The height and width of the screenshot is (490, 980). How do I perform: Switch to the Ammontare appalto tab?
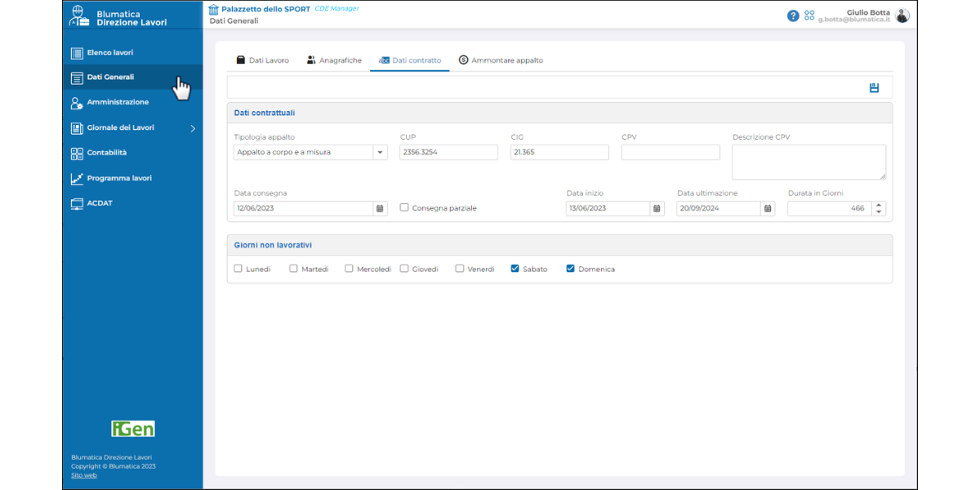501,60
